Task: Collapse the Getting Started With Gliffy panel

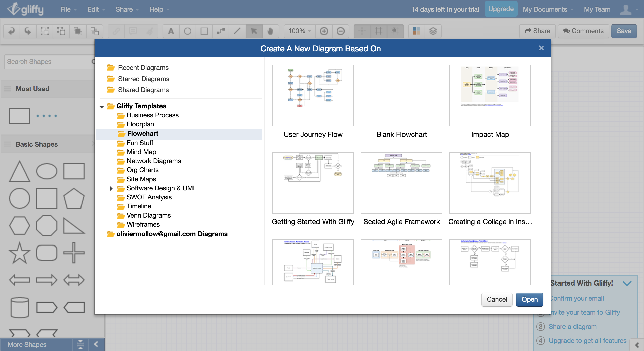Action: 627,283
